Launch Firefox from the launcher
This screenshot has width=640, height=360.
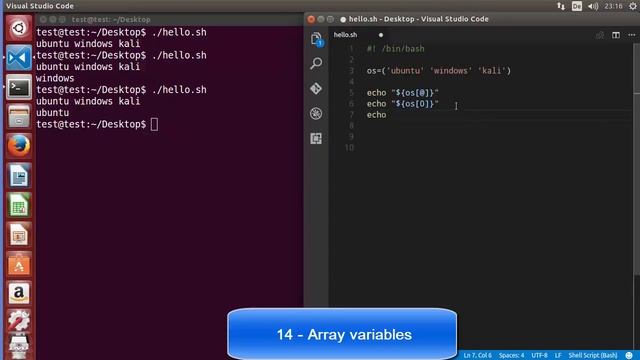click(18, 146)
